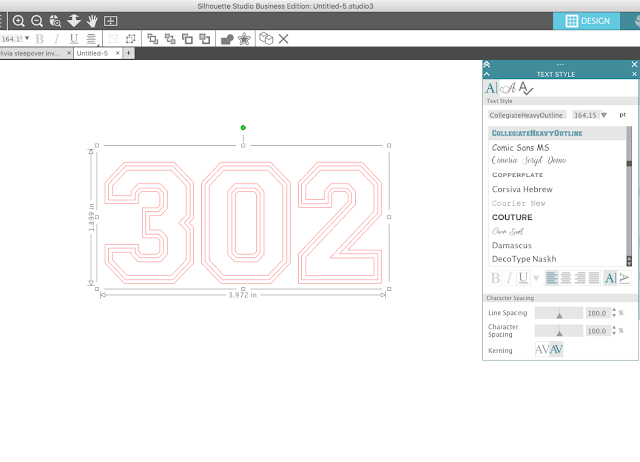The width and height of the screenshot is (640, 462).
Task: Click the Delete X icon in toolbar
Action: tap(283, 39)
